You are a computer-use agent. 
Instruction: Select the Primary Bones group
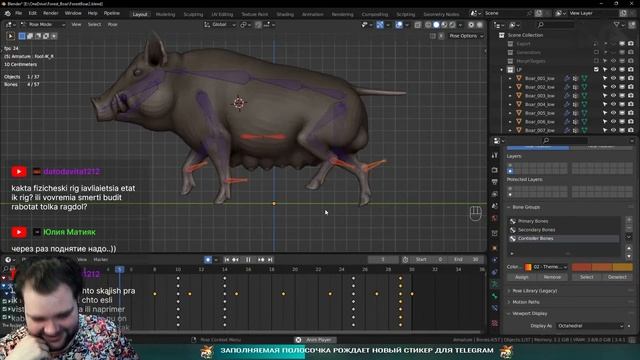click(x=563, y=221)
